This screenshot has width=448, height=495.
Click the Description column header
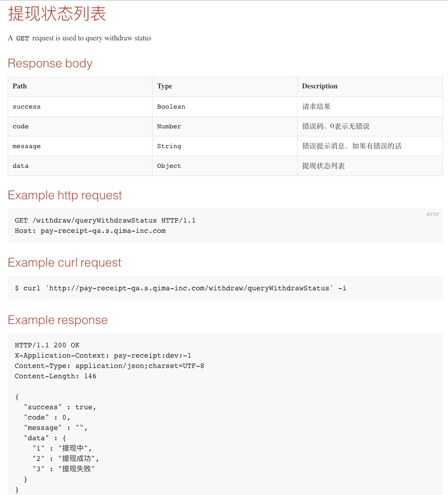click(320, 86)
